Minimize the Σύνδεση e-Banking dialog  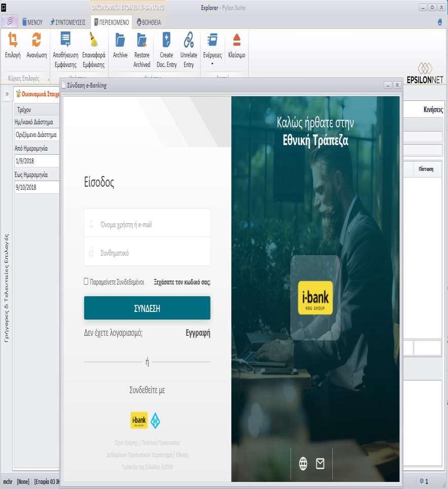(388, 85)
